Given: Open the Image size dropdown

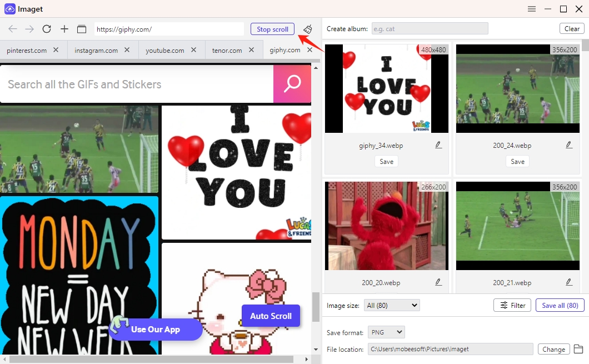Looking at the screenshot, I should [x=392, y=306].
